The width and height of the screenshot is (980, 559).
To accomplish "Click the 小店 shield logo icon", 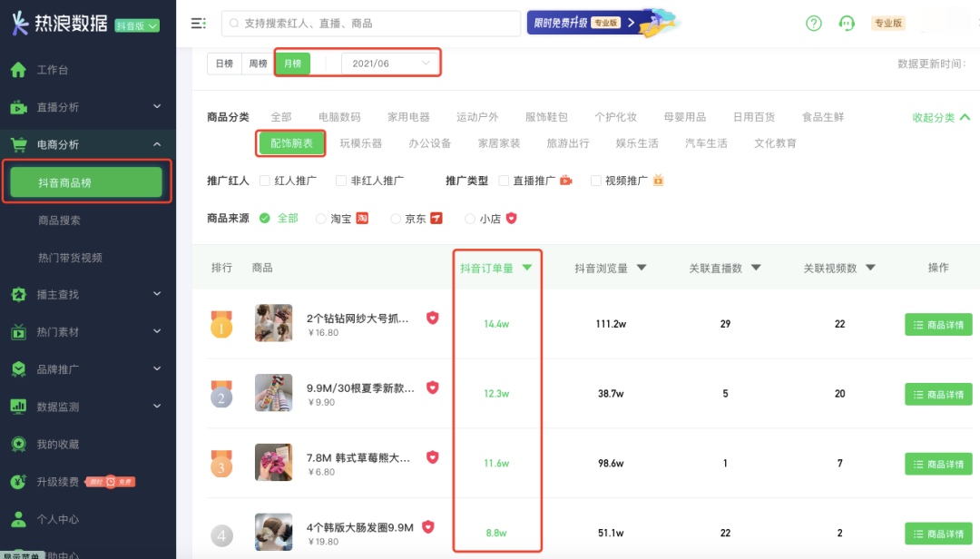I will coord(511,218).
